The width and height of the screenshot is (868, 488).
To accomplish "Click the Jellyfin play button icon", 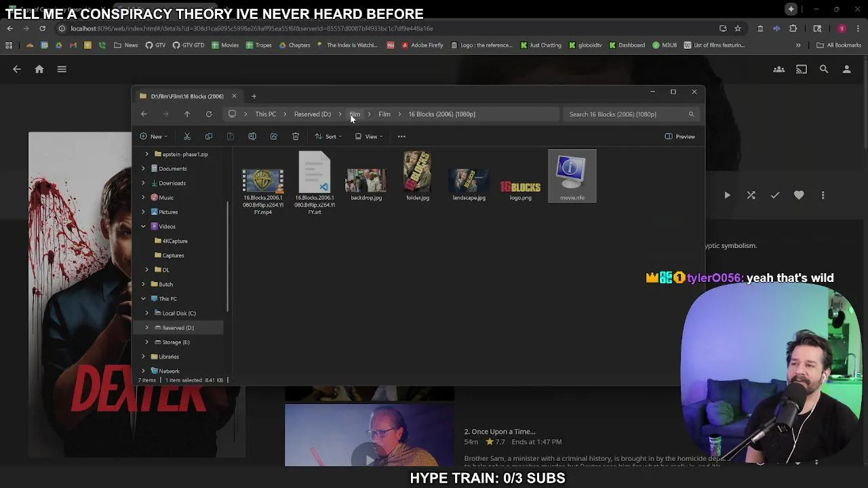I will [x=727, y=195].
